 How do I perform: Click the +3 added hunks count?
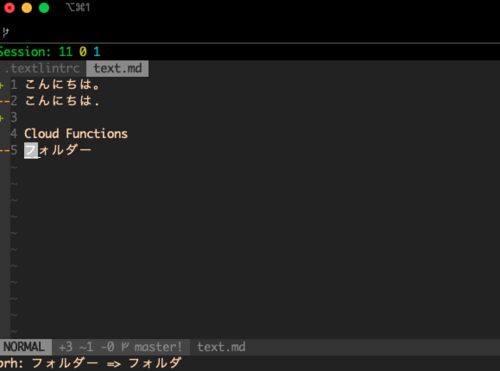click(x=66, y=347)
